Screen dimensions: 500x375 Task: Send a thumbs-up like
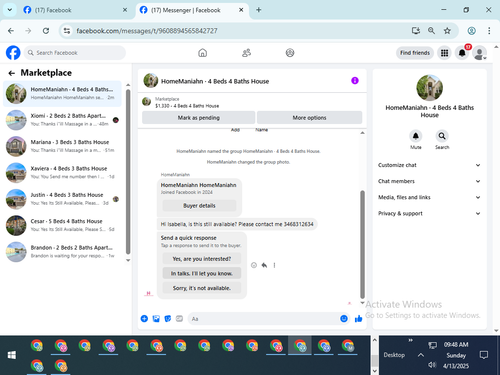[x=358, y=319]
